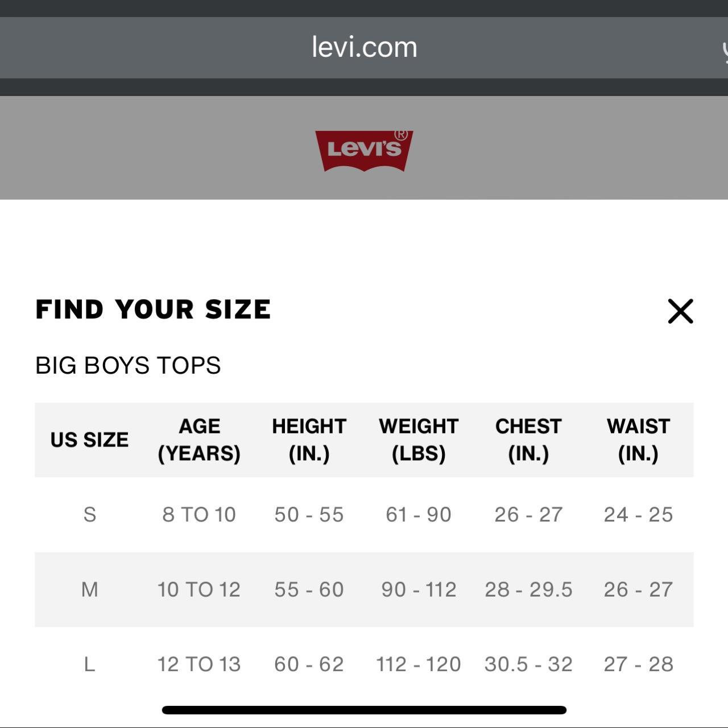
Task: Click the US SIZE column header
Action: (x=89, y=440)
